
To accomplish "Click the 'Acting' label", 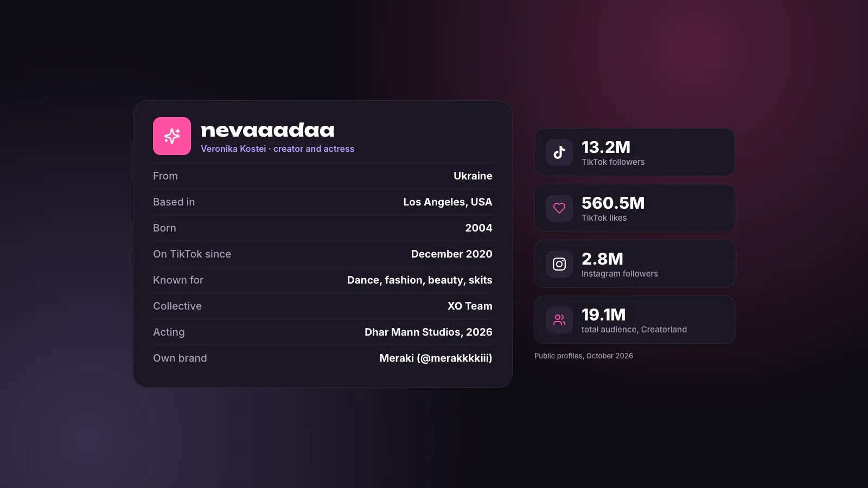I will (169, 332).
